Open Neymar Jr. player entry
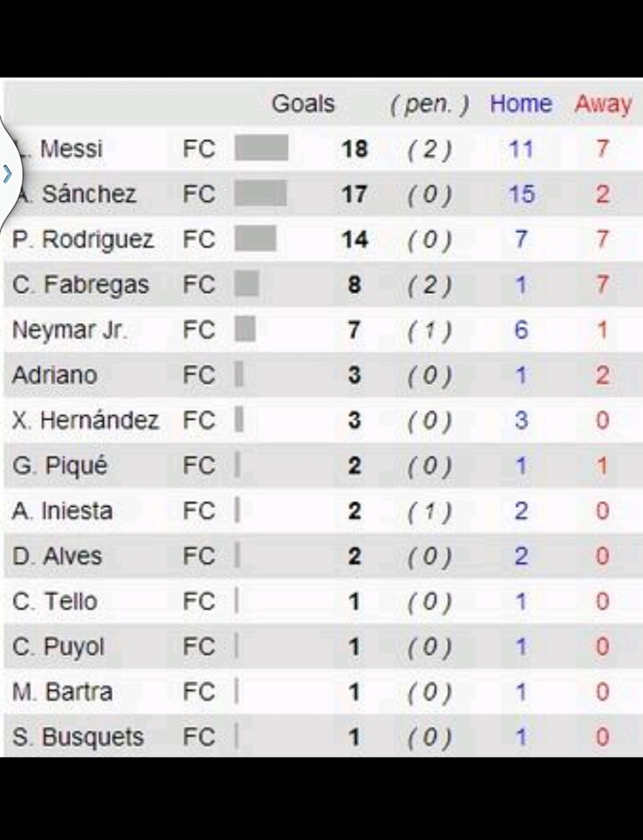 70,330
